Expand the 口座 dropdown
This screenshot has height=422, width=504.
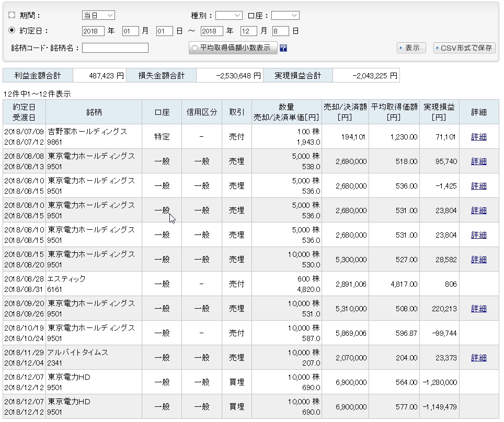click(x=285, y=16)
